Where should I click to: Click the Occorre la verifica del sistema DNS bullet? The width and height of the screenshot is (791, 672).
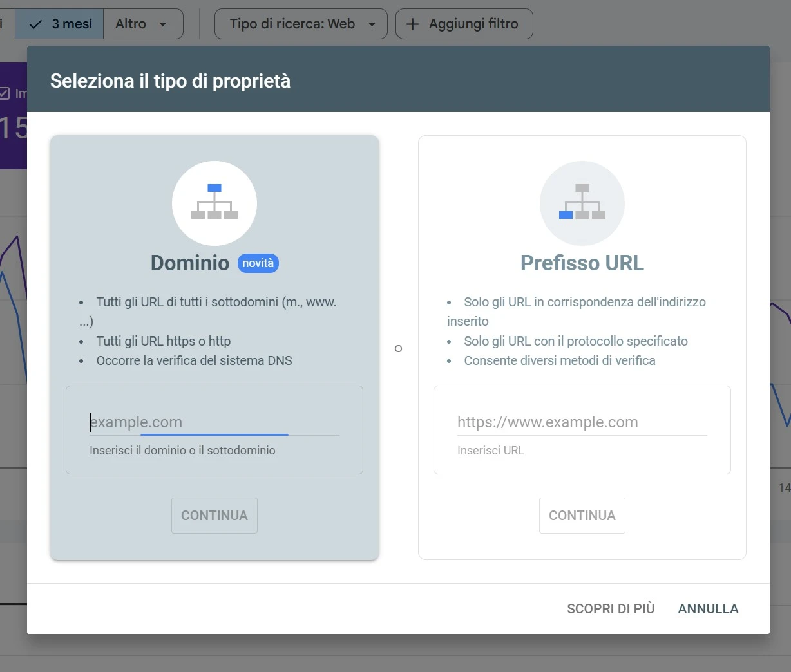[x=194, y=360]
